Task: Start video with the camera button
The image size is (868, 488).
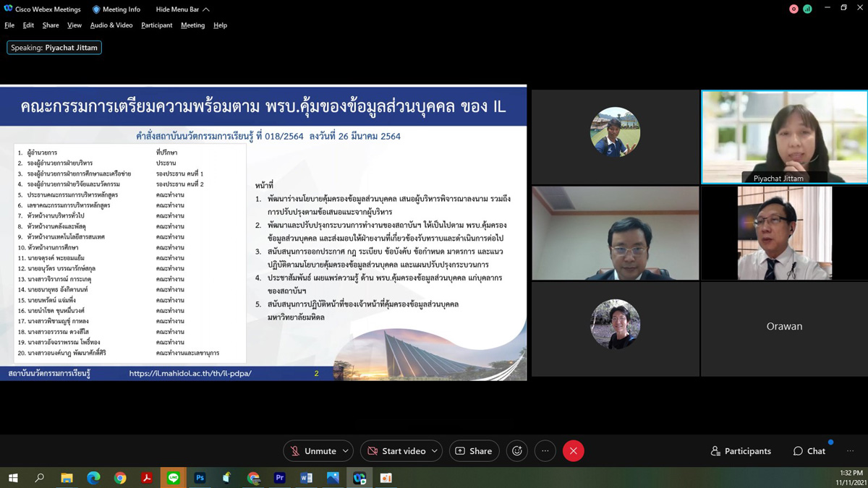Action: pyautogui.click(x=396, y=451)
